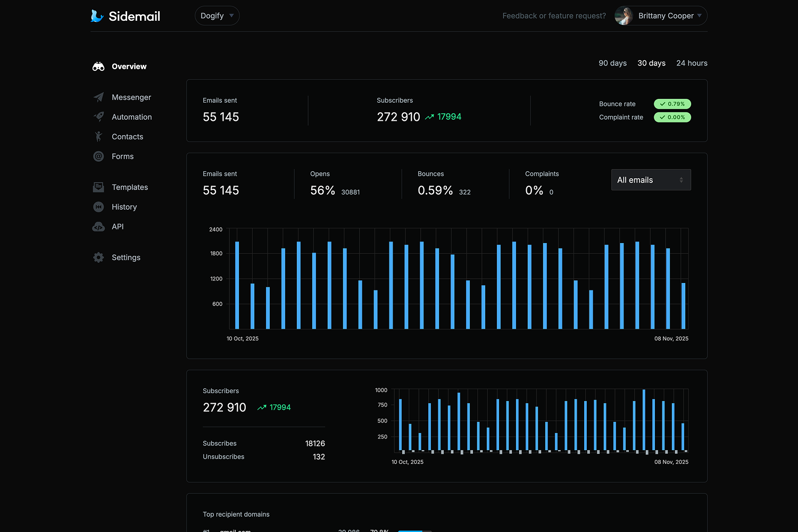Viewport: 798px width, 532px height.
Task: Click the 0.79% bounce rate badge
Action: click(672, 104)
